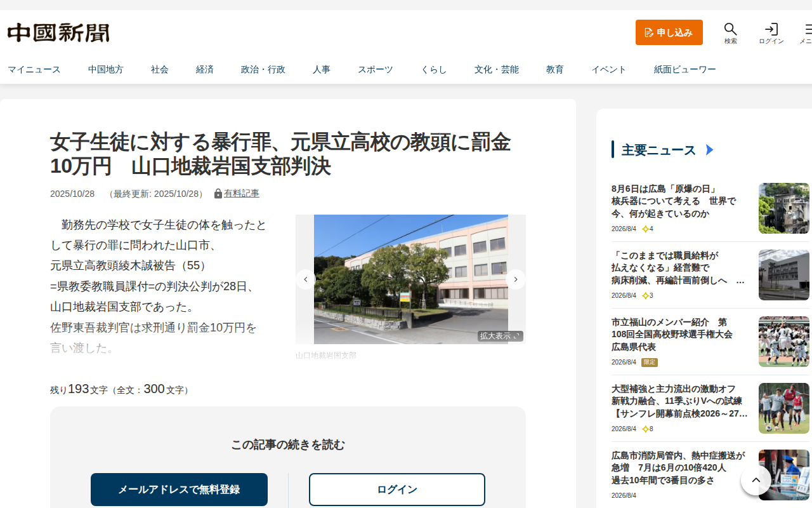Click the Atomic Bomb Dome news thumbnail
Screen dimensions: 812x508
click(x=784, y=208)
